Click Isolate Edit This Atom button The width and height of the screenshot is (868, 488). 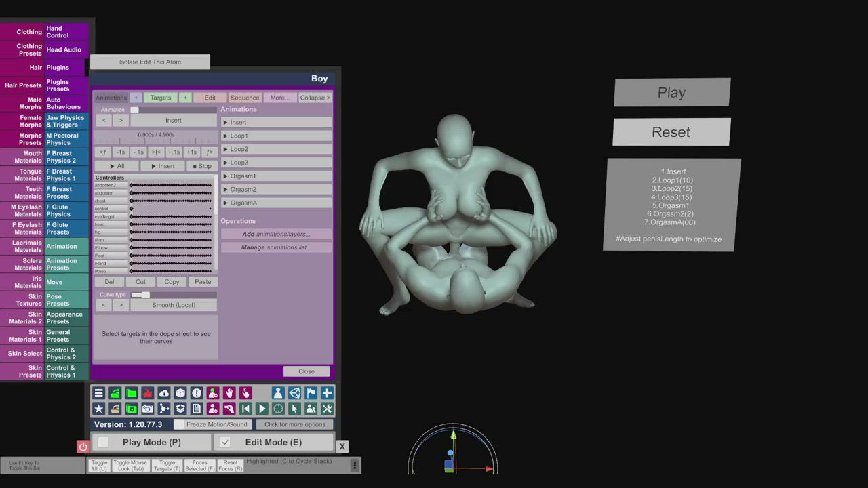(x=150, y=62)
